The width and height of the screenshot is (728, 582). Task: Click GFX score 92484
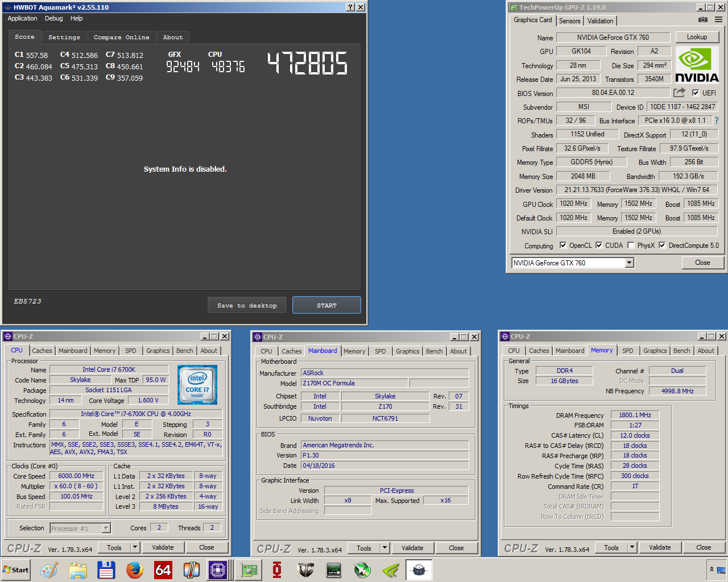pyautogui.click(x=183, y=66)
